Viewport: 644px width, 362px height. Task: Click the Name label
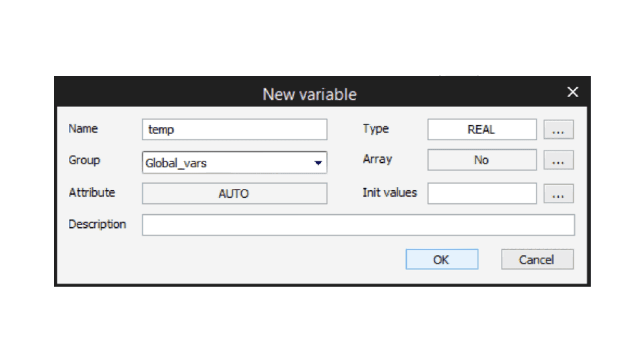point(83,129)
